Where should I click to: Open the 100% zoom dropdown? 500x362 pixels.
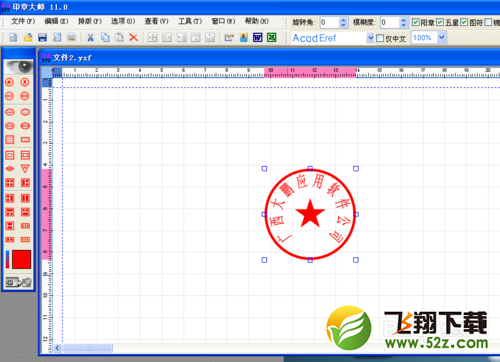point(441,38)
